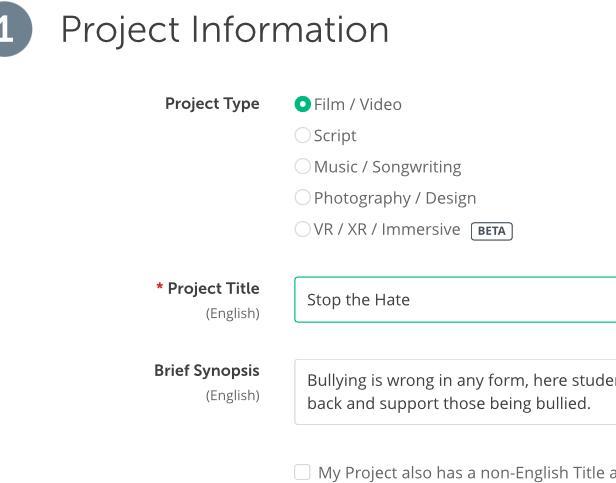Click the "My Project also has" checkbox label
The width and height of the screenshot is (616, 483).
click(466, 473)
